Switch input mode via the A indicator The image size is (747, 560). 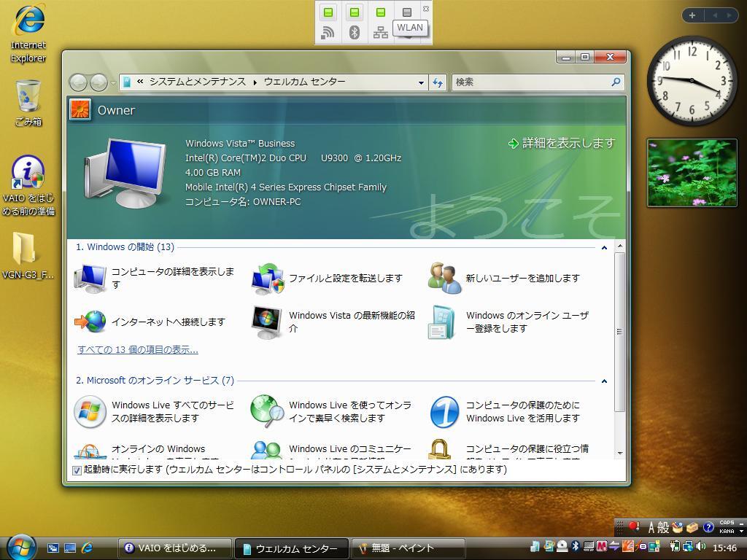(651, 527)
